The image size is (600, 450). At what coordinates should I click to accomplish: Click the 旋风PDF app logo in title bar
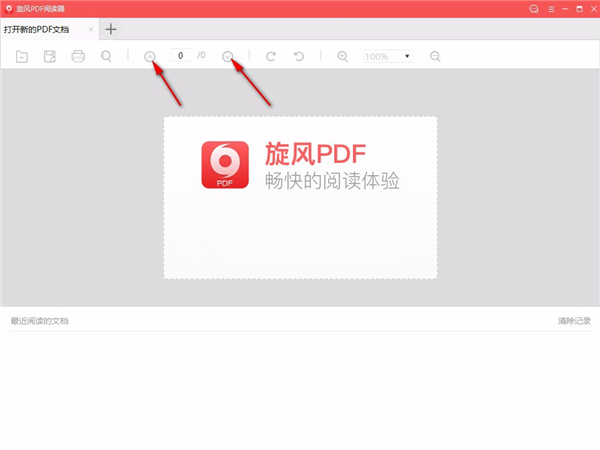pyautogui.click(x=8, y=9)
